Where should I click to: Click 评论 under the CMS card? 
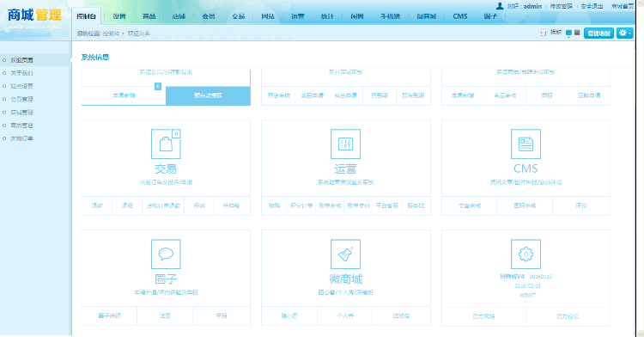click(581, 205)
